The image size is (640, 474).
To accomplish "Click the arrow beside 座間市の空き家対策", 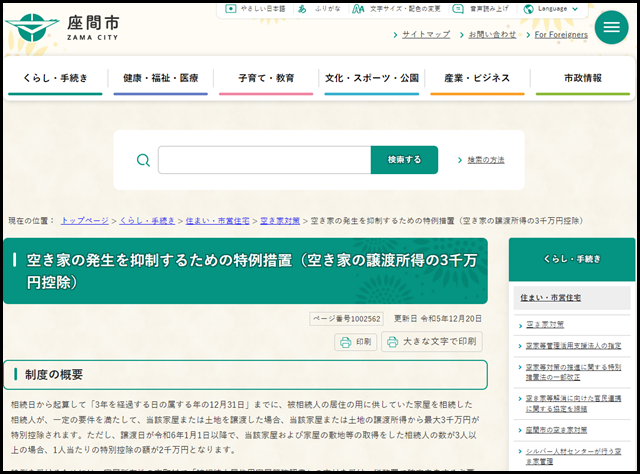I will tap(520, 430).
